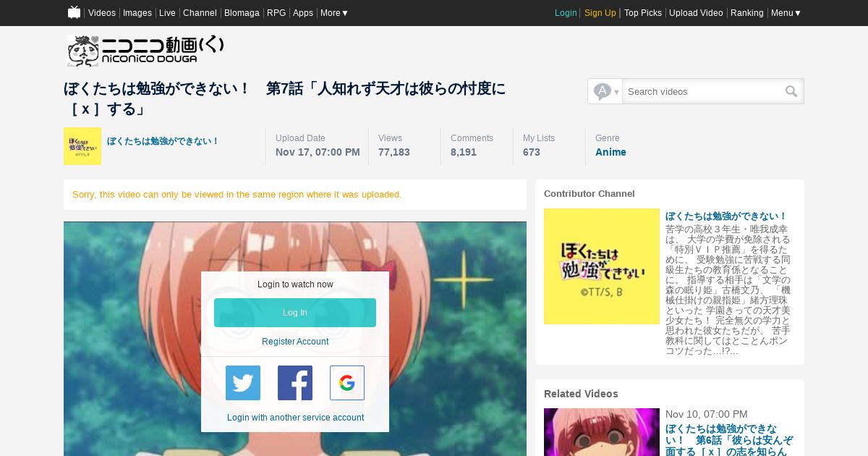Open RPG in top navigation

click(276, 13)
